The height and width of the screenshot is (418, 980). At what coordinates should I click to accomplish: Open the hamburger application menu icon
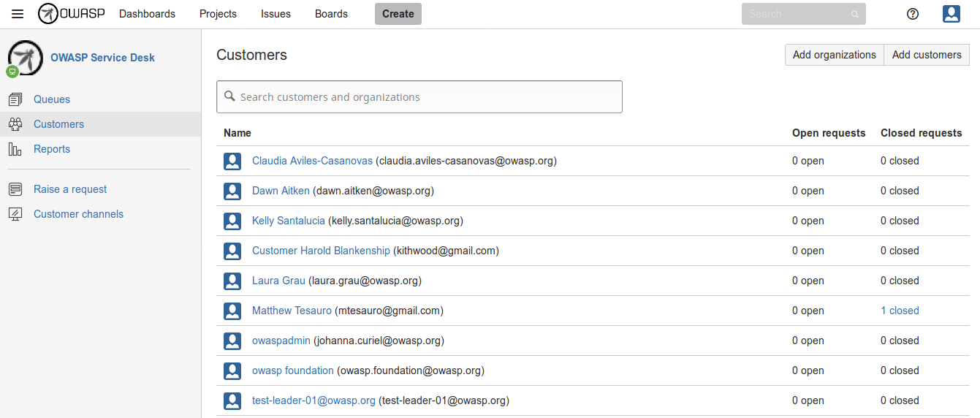point(18,14)
